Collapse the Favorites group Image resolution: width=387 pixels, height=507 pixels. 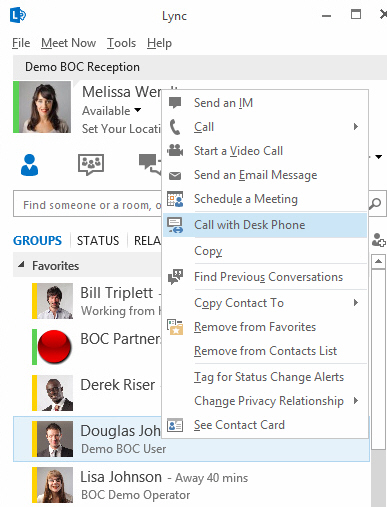tap(21, 265)
